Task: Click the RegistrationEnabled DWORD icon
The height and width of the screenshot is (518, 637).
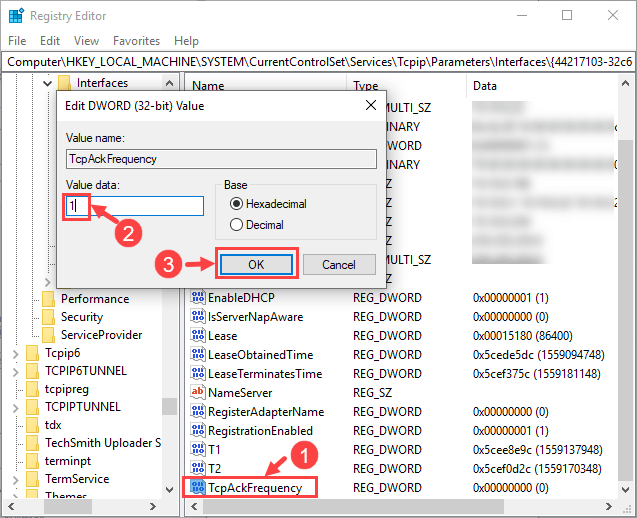Action: 198,430
